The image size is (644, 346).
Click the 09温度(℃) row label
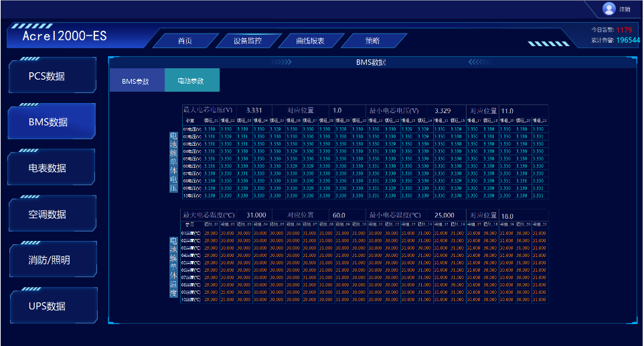(x=191, y=292)
